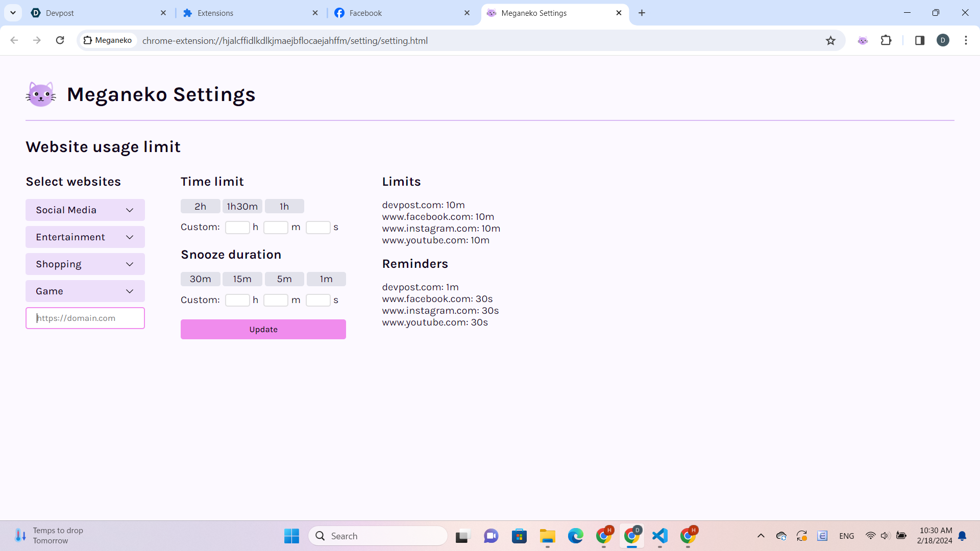This screenshot has height=551, width=980.
Task: Switch to the Devpost tab
Action: [97, 13]
